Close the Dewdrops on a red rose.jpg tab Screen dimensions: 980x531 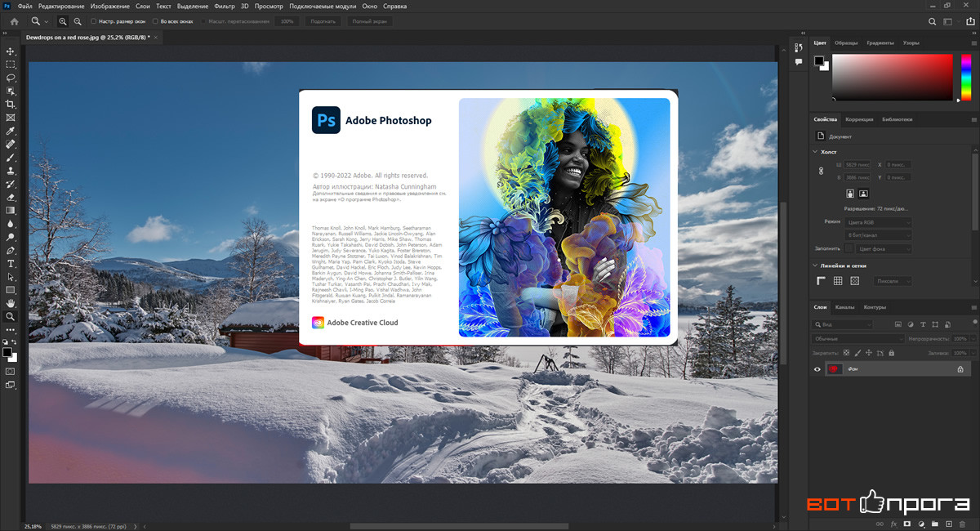157,38
